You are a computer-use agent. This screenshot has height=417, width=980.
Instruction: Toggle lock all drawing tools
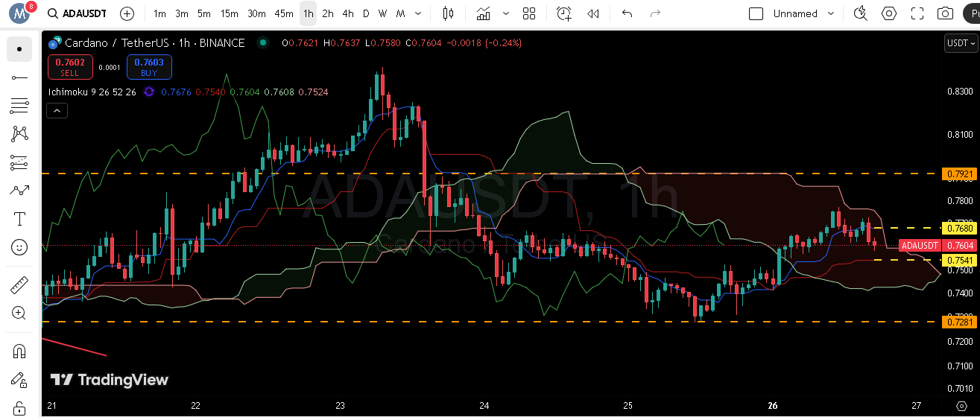pyautogui.click(x=19, y=408)
